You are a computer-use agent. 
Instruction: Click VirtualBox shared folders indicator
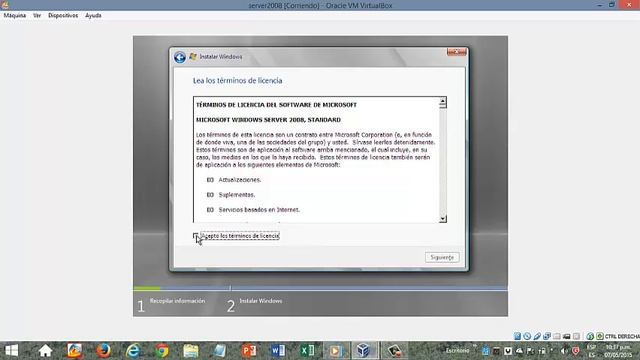[557, 336]
